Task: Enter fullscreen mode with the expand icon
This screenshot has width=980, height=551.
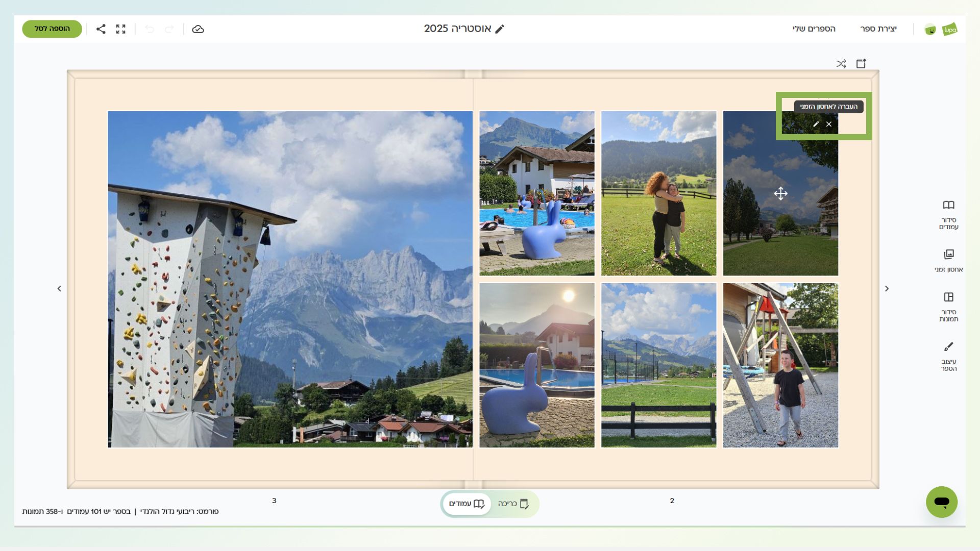Action: click(120, 29)
